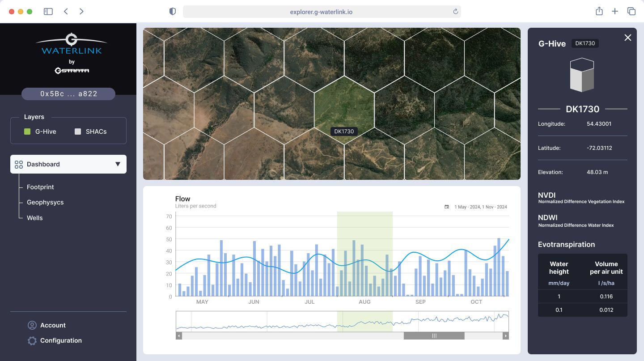Click the Liters per second subtitle
644x361 pixels.
tap(196, 206)
